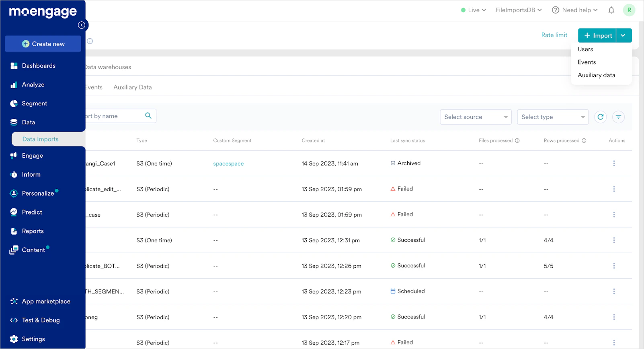Click the Last sync status column header
Viewport: 644px width, 349px height.
click(408, 140)
